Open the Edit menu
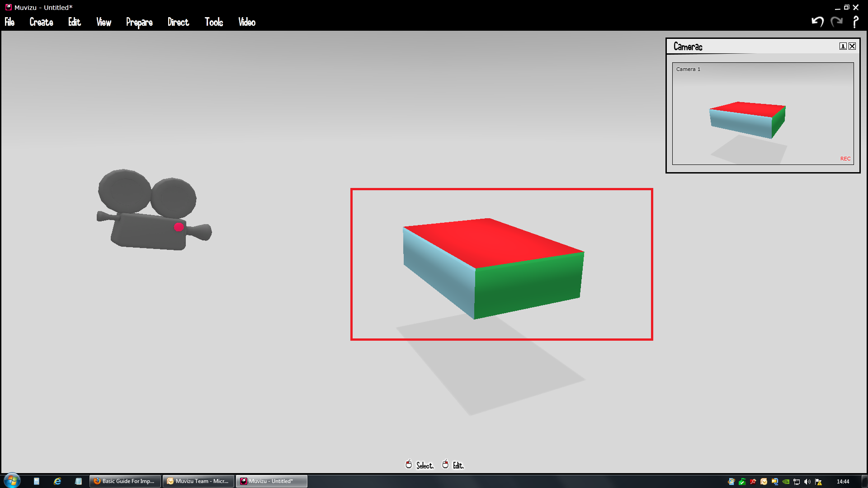Screen dimensions: 868x488 [x=75, y=22]
